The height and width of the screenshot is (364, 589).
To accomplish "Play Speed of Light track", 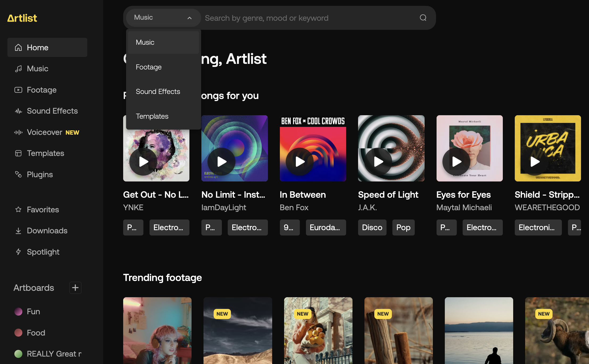I will 378,162.
